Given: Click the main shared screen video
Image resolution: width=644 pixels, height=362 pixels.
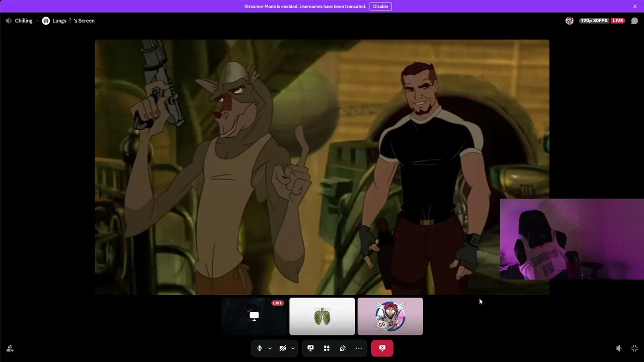Looking at the screenshot, I should [322, 167].
